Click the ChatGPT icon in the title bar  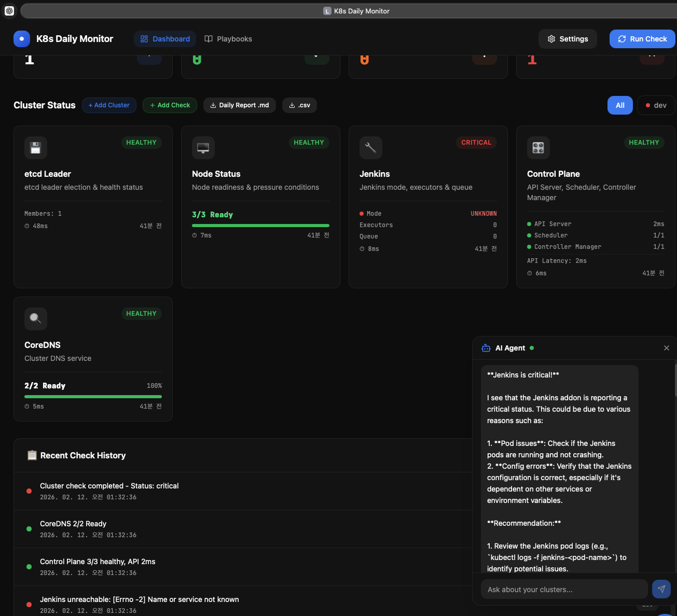tap(9, 11)
